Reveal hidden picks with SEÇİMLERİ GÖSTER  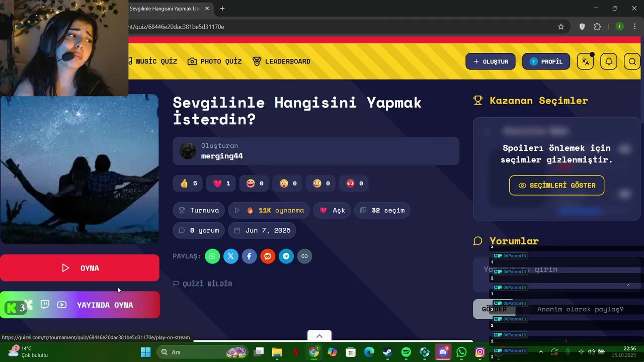[x=556, y=186]
